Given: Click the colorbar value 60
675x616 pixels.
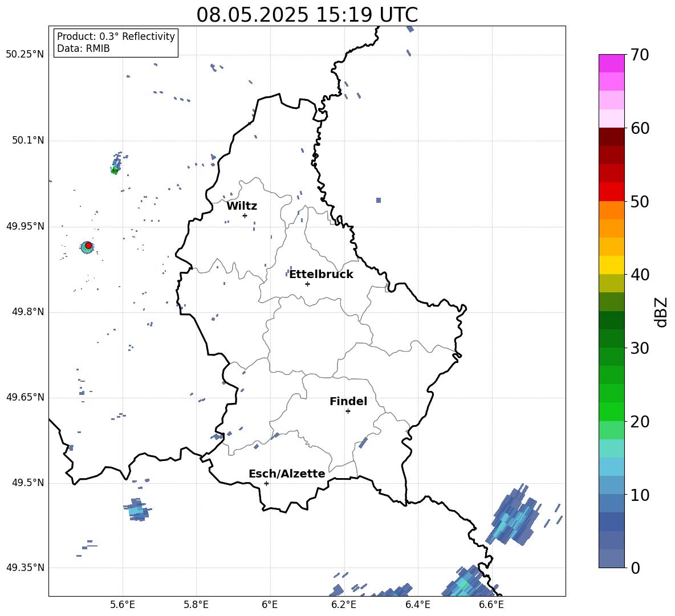Looking at the screenshot, I should [640, 128].
